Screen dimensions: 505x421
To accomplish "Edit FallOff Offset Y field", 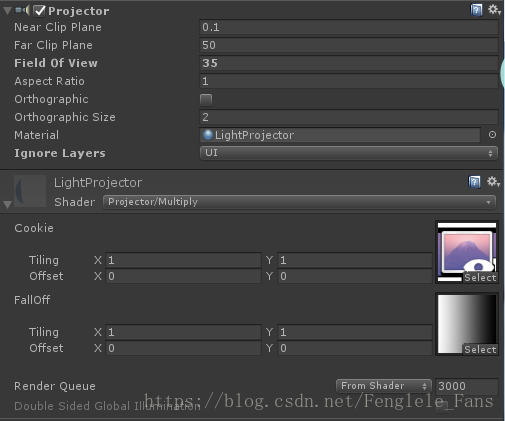I will click(355, 348).
